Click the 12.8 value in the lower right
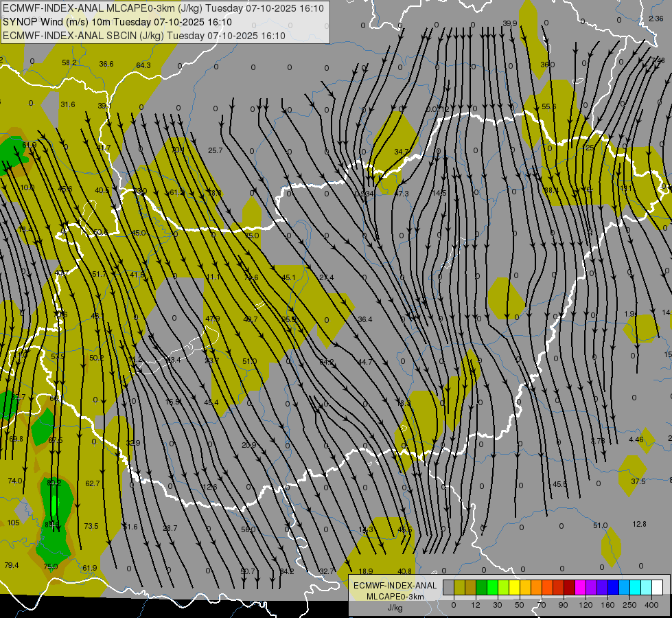The width and height of the screenshot is (672, 618). coord(639,524)
